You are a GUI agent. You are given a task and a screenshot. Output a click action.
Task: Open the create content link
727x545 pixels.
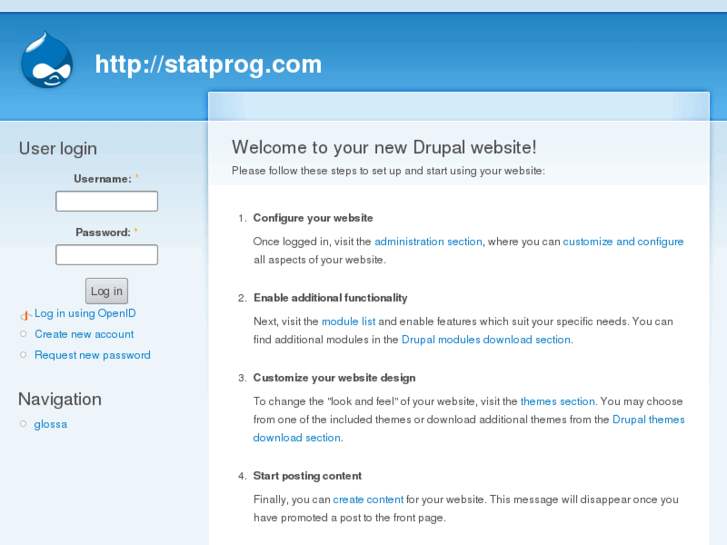(368, 500)
